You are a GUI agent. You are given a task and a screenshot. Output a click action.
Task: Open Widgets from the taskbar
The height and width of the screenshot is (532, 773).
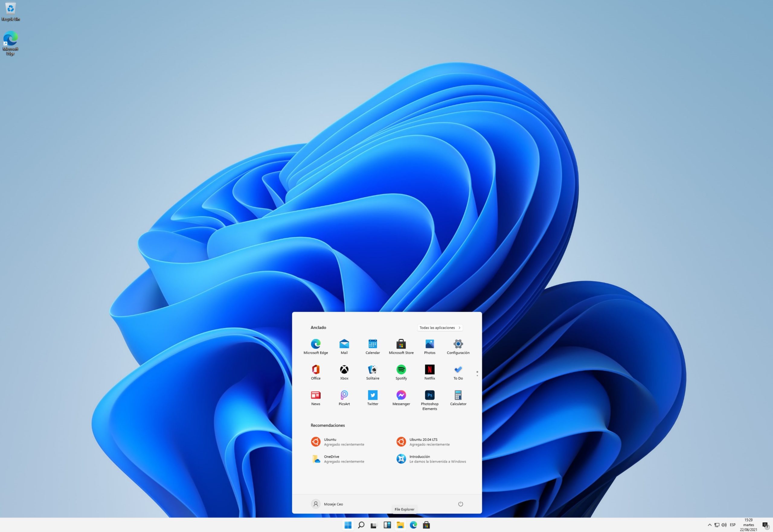387,525
